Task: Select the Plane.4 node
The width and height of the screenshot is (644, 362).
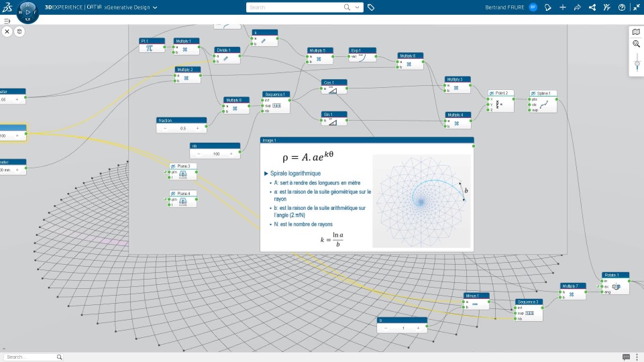Action: click(x=183, y=198)
